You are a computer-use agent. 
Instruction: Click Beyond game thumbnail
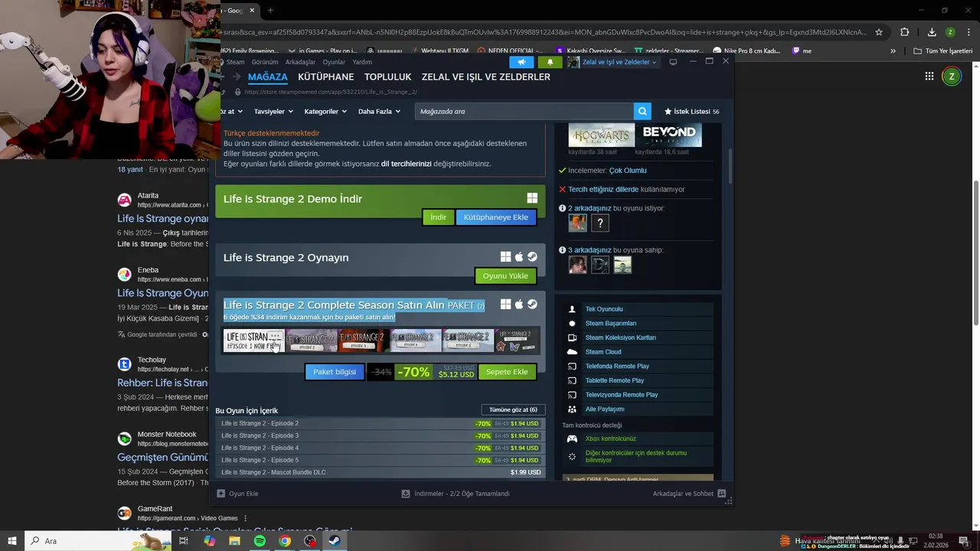tap(668, 135)
